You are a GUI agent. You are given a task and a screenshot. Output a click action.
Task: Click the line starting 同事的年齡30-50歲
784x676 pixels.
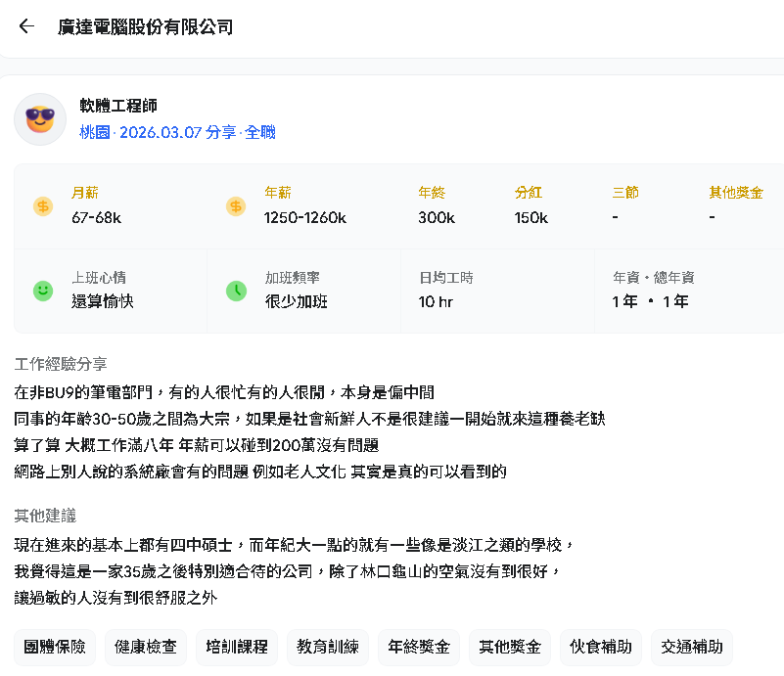click(x=309, y=418)
